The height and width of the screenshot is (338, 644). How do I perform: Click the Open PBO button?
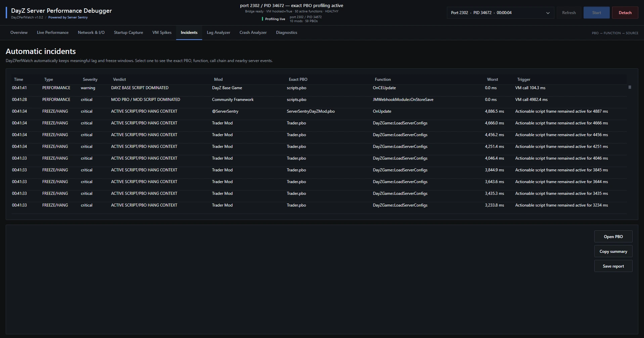tap(613, 236)
